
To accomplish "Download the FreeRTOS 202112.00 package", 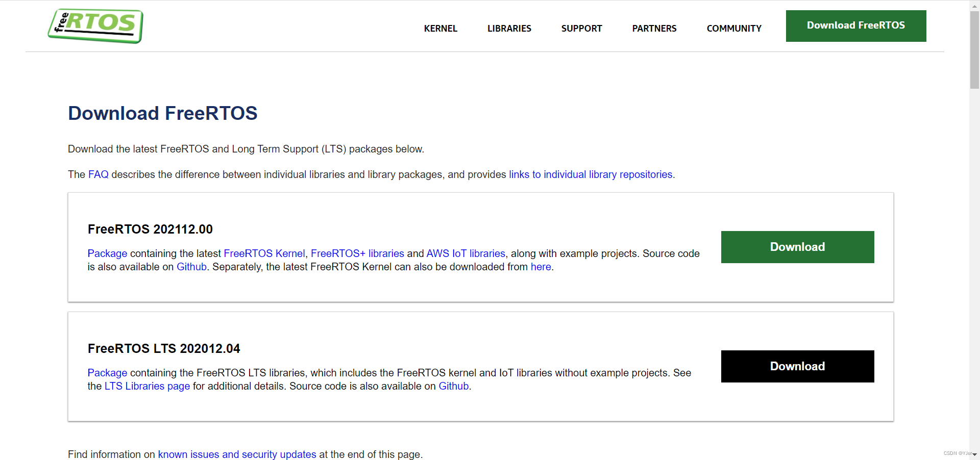I will point(797,247).
